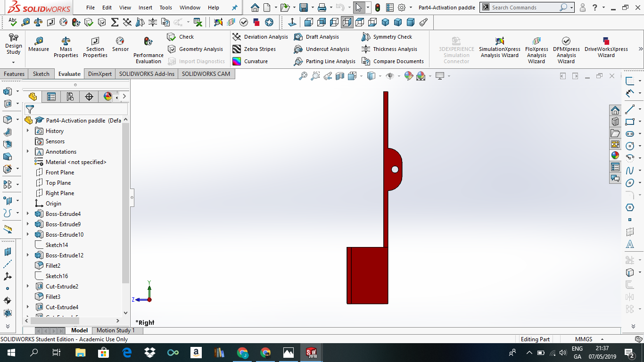Launch DFMXpress Analysis Wizard
The image size is (644, 362).
pyautogui.click(x=566, y=50)
